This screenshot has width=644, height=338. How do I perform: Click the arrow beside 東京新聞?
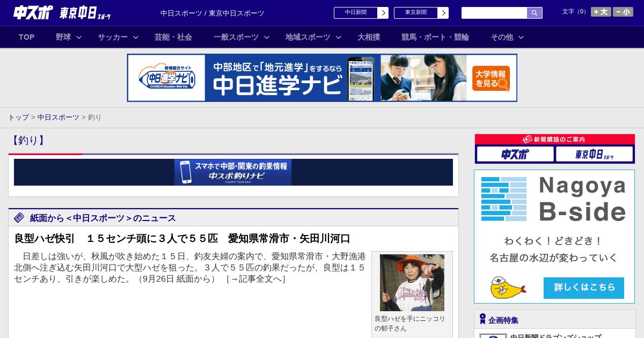(443, 13)
